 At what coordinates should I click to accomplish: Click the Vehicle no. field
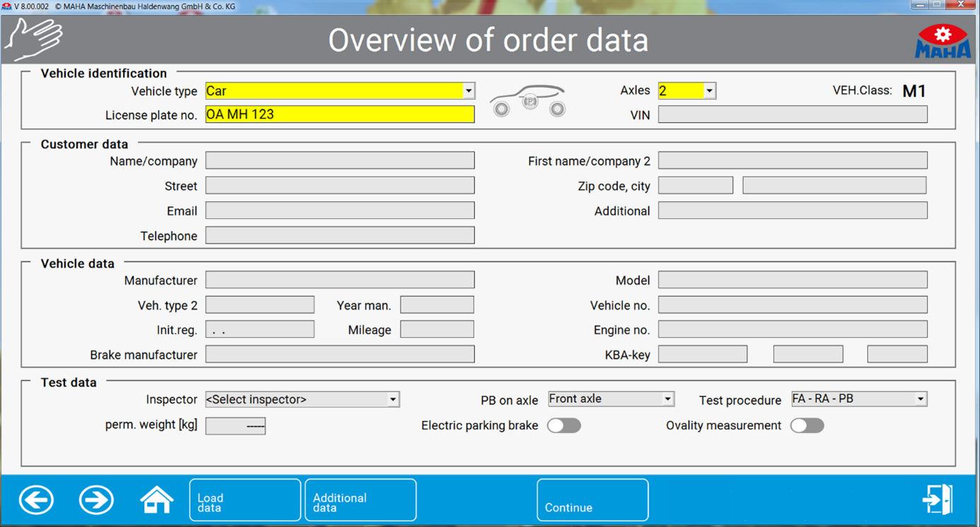[x=793, y=305]
